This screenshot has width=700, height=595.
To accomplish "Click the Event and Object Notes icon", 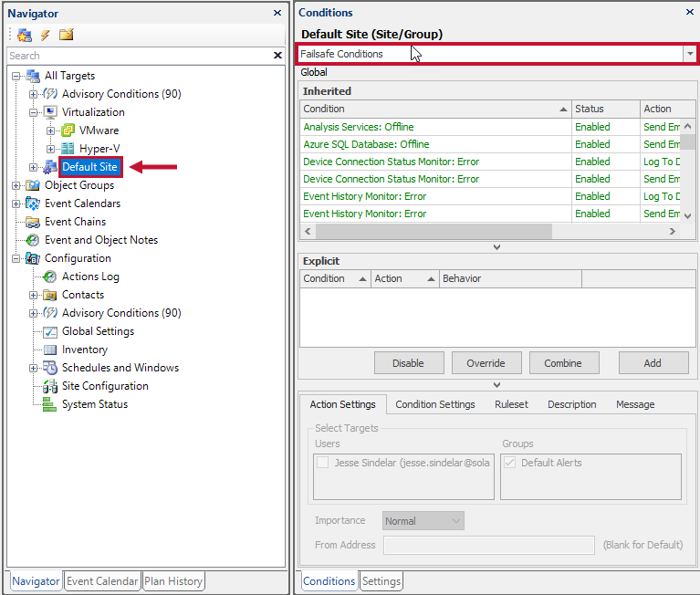I will point(33,240).
